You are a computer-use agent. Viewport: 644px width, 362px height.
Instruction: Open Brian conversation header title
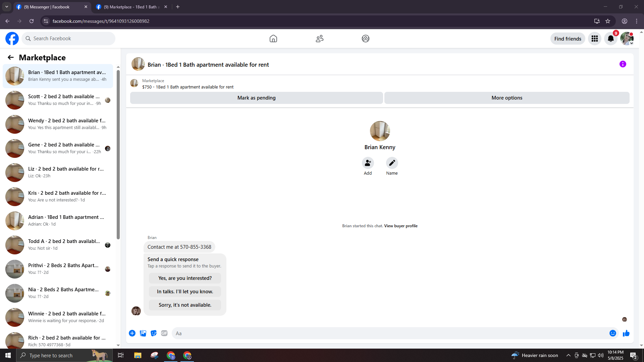pyautogui.click(x=208, y=65)
